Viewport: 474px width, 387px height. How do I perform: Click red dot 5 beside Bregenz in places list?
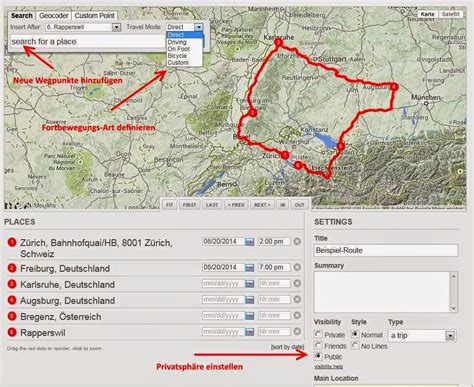(12, 316)
